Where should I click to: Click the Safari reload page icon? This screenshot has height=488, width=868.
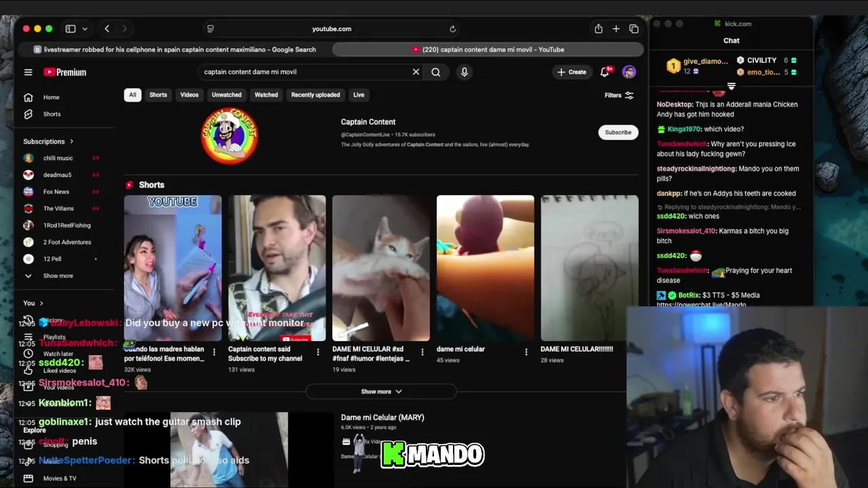coord(452,28)
